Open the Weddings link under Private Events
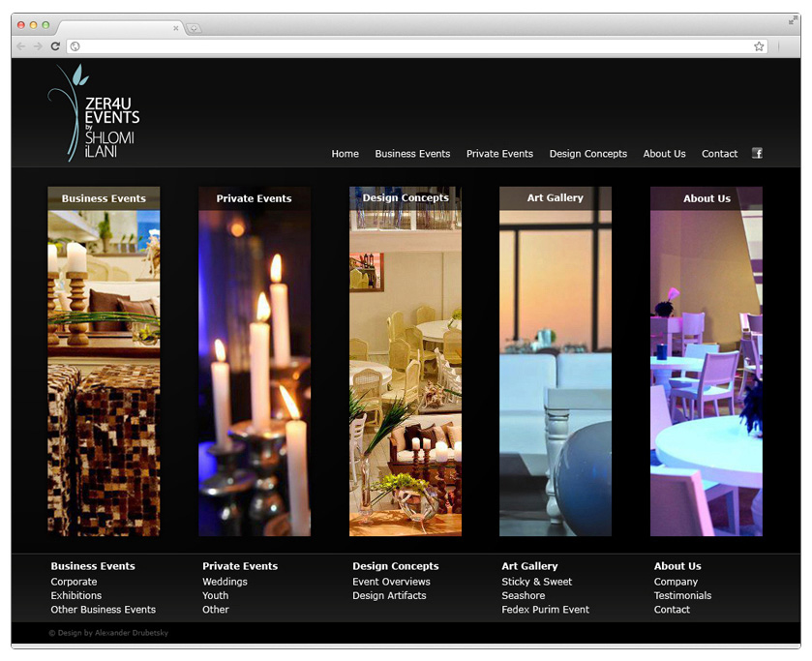 (225, 581)
